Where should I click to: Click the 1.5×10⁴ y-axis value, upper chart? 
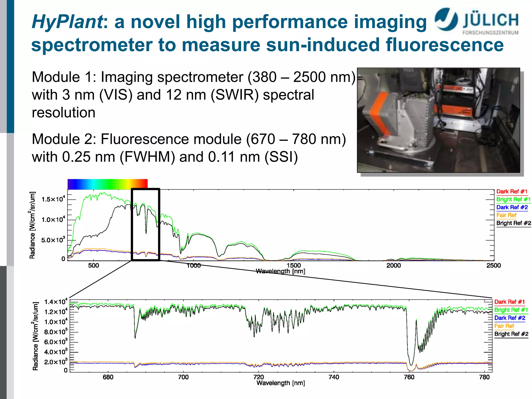[53, 199]
